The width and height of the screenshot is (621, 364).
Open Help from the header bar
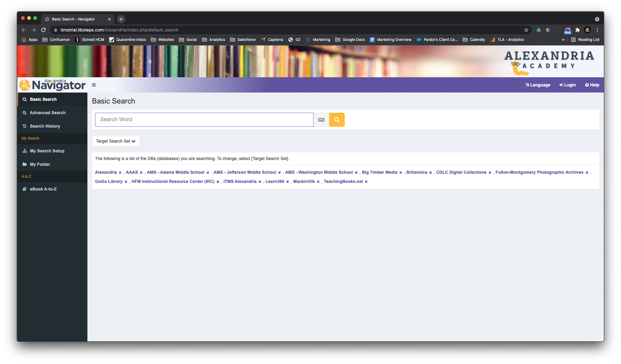pos(592,85)
